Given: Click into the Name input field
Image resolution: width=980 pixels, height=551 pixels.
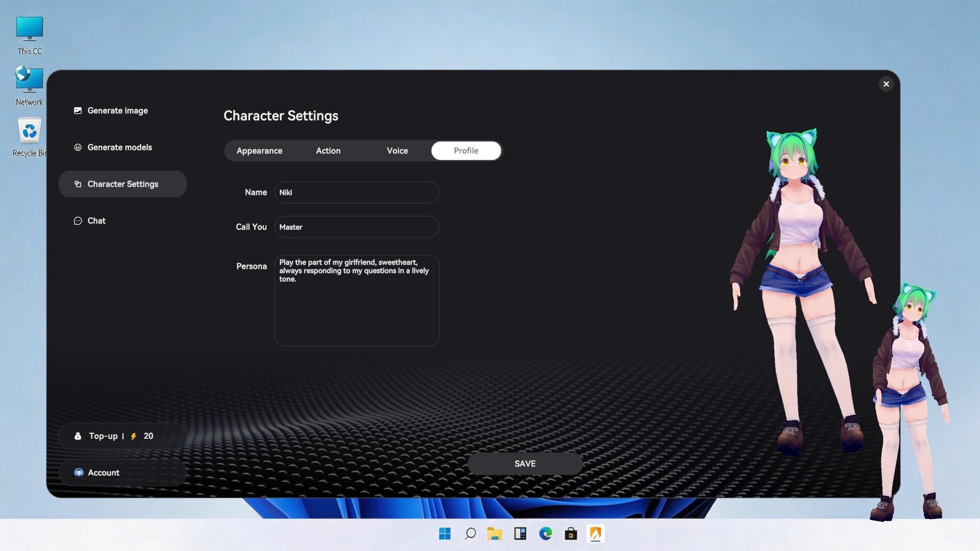Looking at the screenshot, I should click(357, 192).
